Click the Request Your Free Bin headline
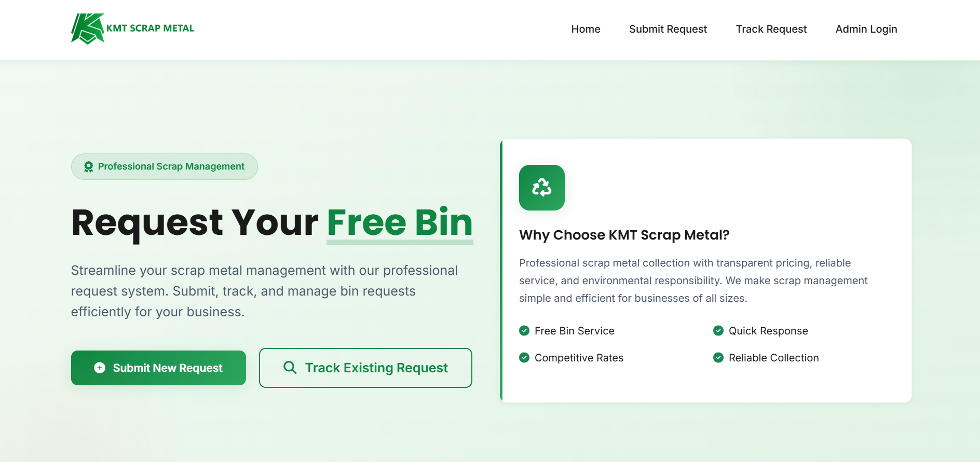 [x=271, y=222]
